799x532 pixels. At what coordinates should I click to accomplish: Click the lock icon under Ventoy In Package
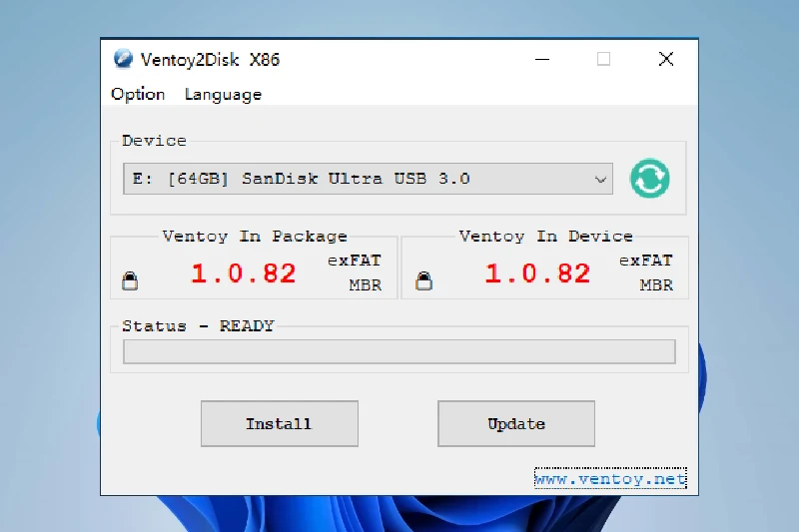[x=130, y=280]
